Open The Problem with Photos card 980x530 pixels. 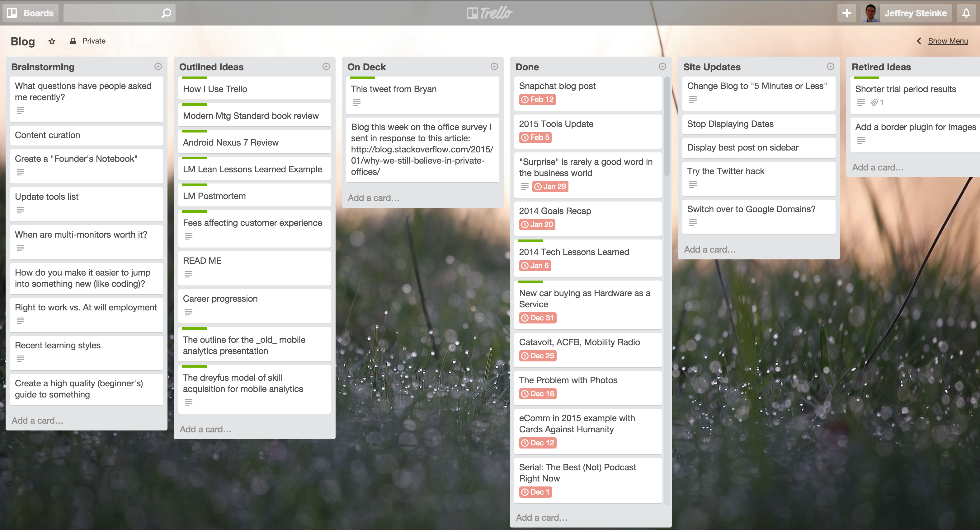588,388
